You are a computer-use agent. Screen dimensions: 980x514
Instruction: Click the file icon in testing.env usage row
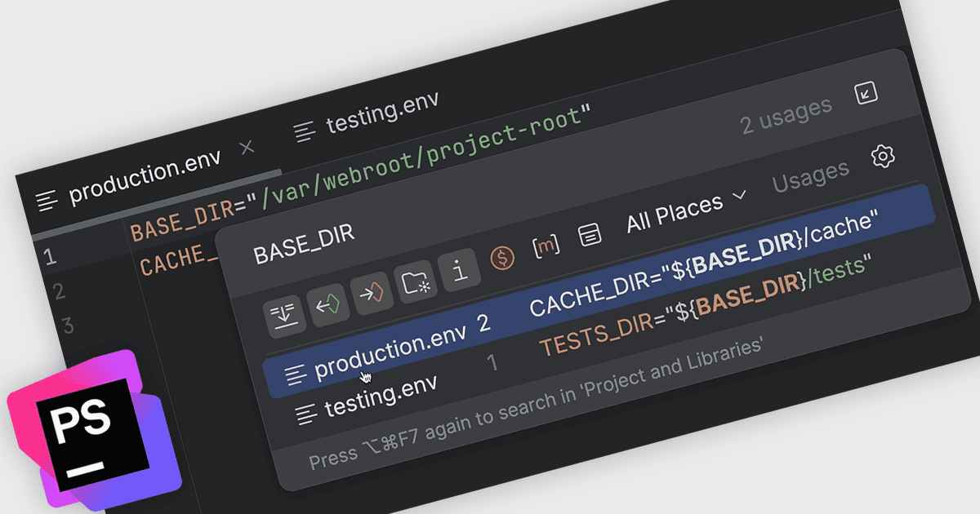coord(306,414)
